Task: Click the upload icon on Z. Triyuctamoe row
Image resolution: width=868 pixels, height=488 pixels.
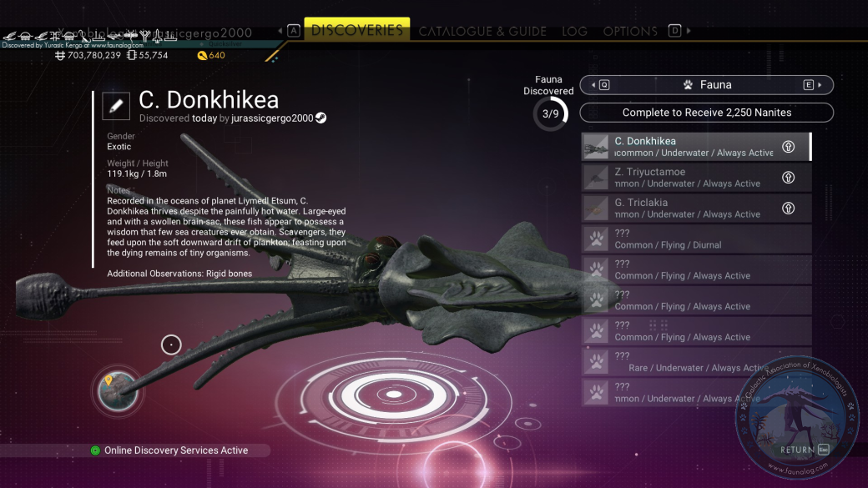Action: point(788,178)
